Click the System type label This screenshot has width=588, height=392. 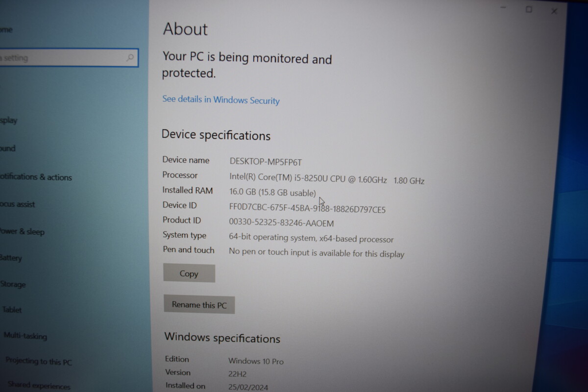(x=184, y=235)
